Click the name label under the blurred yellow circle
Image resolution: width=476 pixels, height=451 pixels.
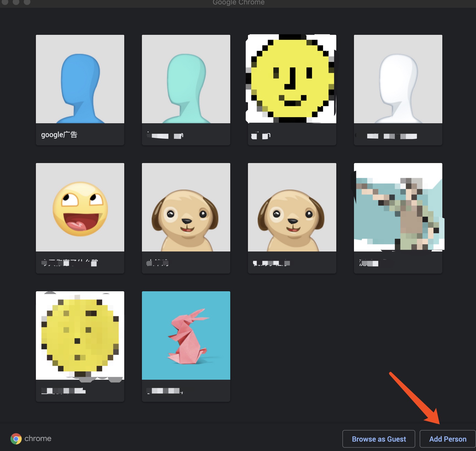click(x=64, y=391)
